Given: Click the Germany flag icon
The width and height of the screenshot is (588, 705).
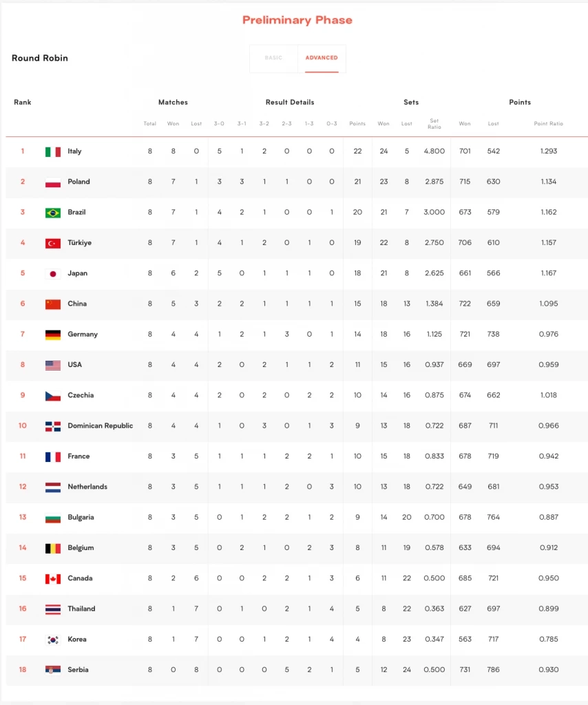Looking at the screenshot, I should click(x=53, y=335).
